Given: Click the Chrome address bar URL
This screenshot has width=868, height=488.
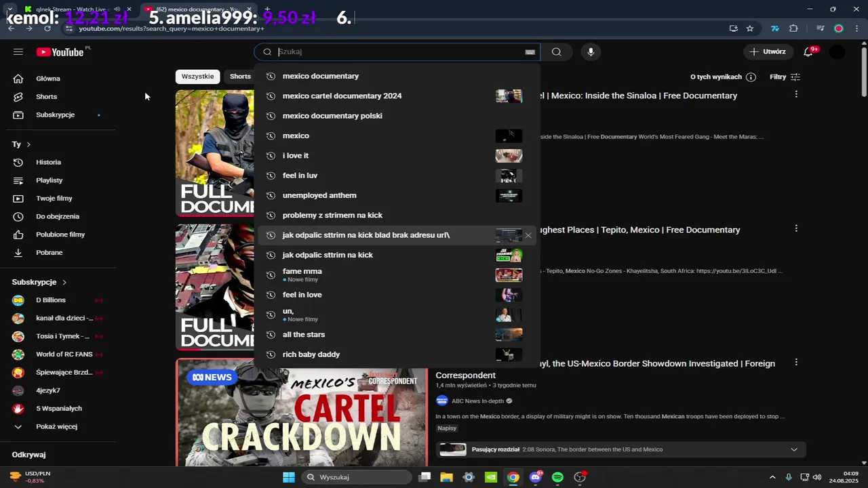Looking at the screenshot, I should click(x=172, y=28).
